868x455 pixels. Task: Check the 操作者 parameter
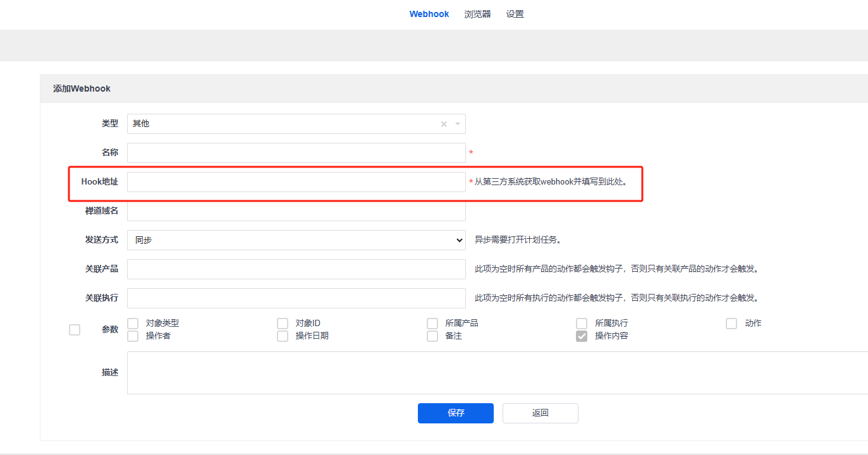(x=132, y=336)
